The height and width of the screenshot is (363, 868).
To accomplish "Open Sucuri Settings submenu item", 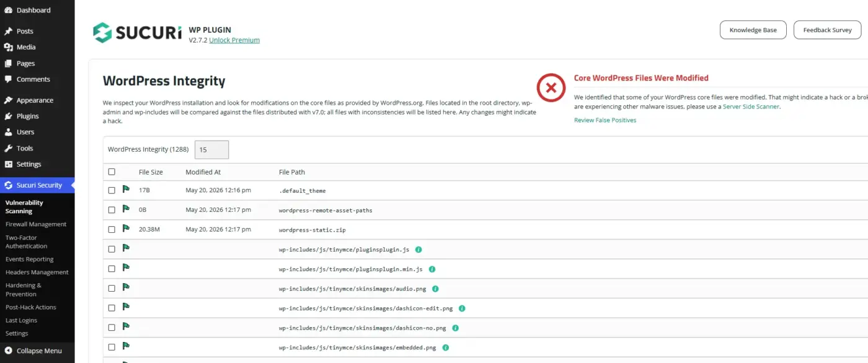I will tap(17, 333).
